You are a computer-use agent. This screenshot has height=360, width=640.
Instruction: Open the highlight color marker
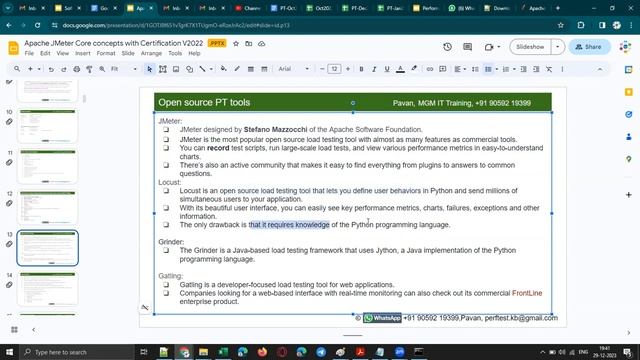(x=414, y=69)
